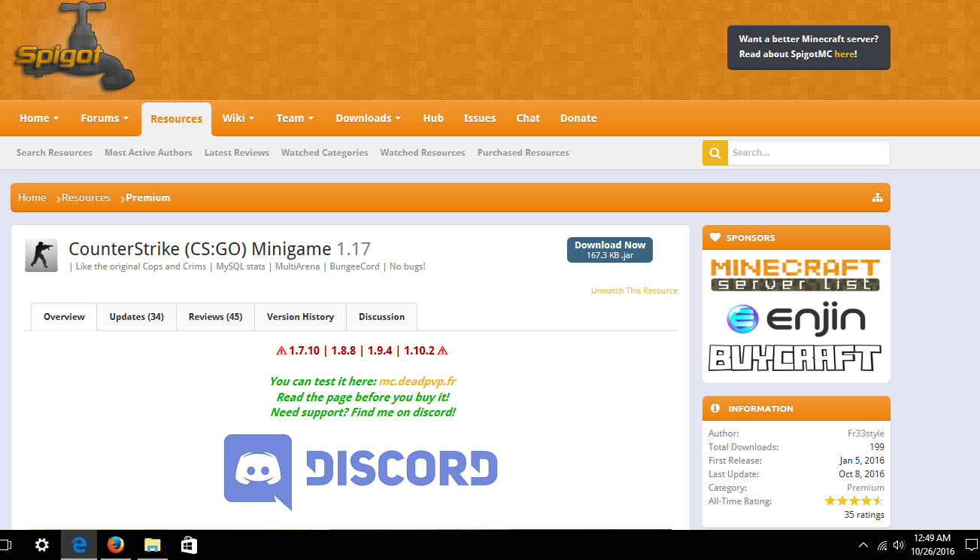Image resolution: width=980 pixels, height=560 pixels.
Task: Open Purchased Resources link
Action: [x=523, y=153]
